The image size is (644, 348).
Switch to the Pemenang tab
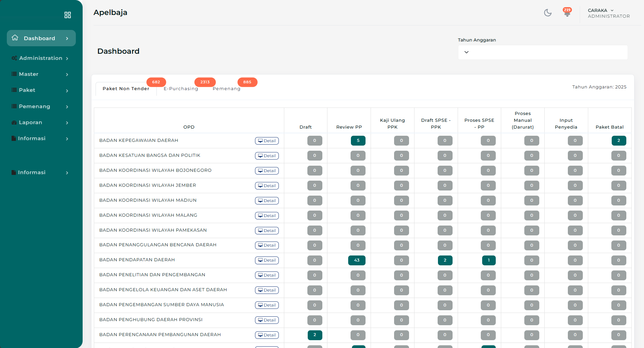[x=226, y=89]
